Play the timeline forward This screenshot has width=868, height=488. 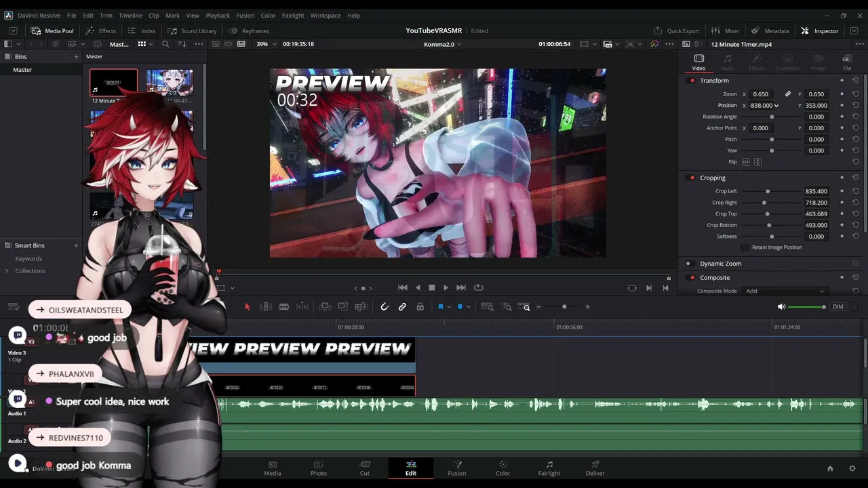click(x=446, y=288)
